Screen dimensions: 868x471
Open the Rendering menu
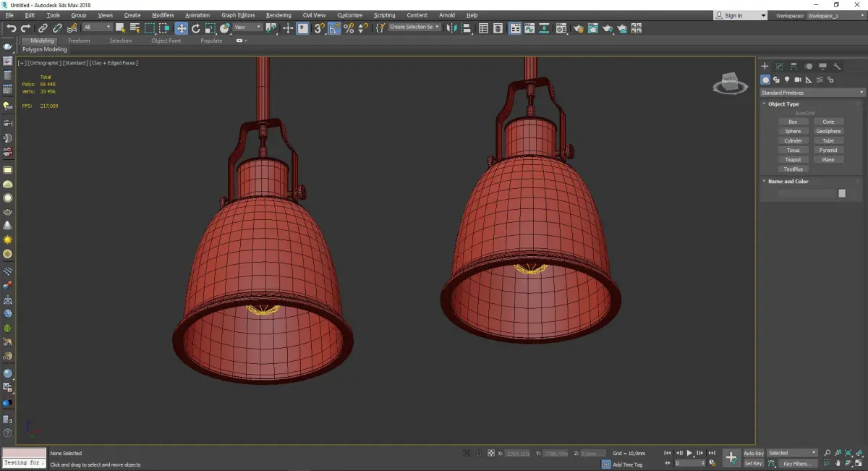click(278, 15)
